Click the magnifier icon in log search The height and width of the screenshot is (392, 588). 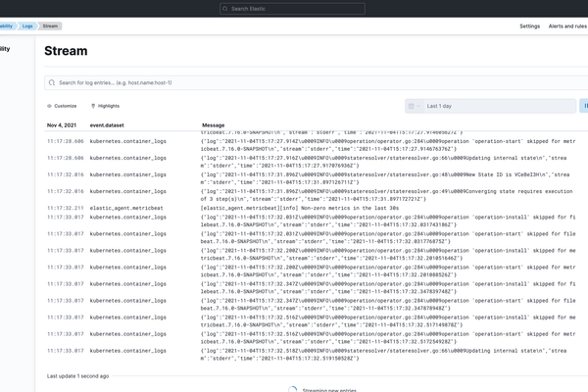click(52, 82)
